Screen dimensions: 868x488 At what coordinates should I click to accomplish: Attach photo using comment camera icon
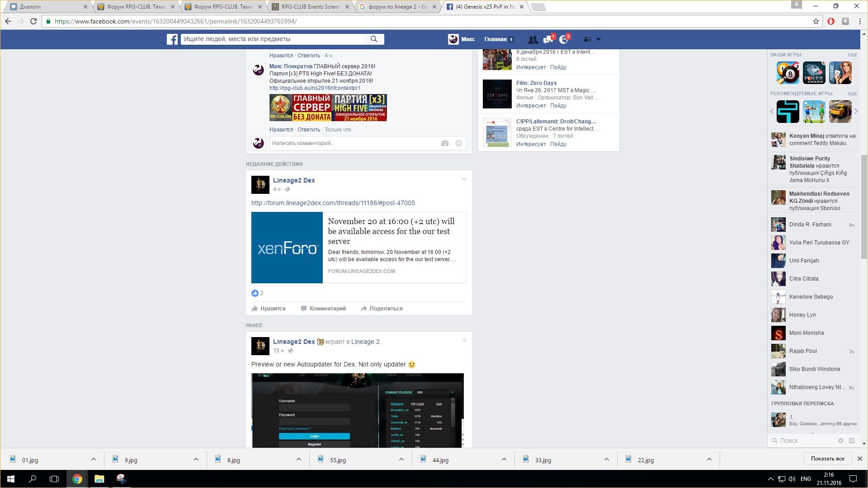(x=445, y=143)
